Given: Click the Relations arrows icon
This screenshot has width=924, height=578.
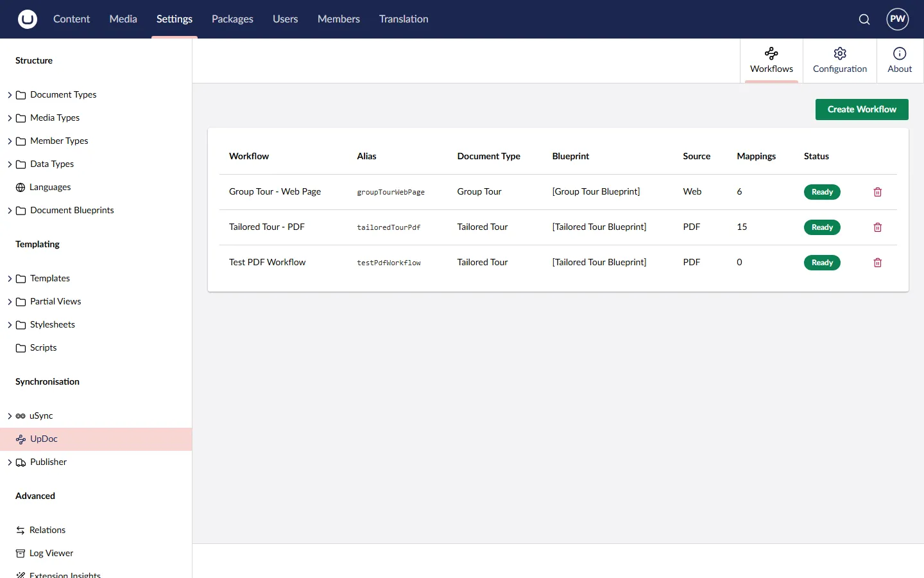Looking at the screenshot, I should tap(21, 530).
